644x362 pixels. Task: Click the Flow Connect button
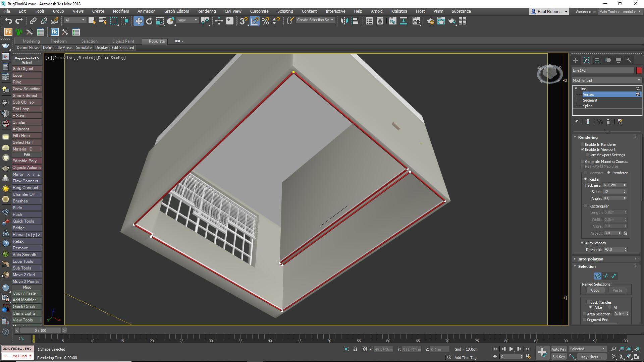click(x=25, y=181)
